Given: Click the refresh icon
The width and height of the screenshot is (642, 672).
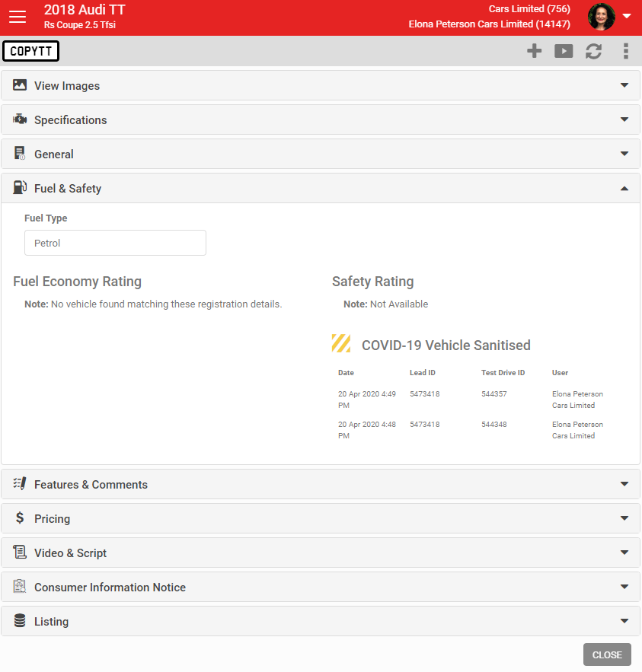Looking at the screenshot, I should (593, 51).
